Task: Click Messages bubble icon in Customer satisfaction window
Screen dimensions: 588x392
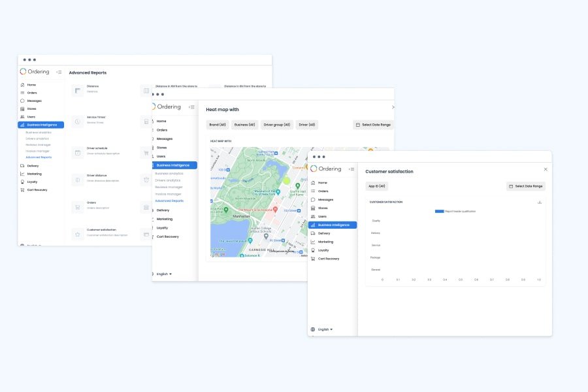Action: tap(313, 199)
